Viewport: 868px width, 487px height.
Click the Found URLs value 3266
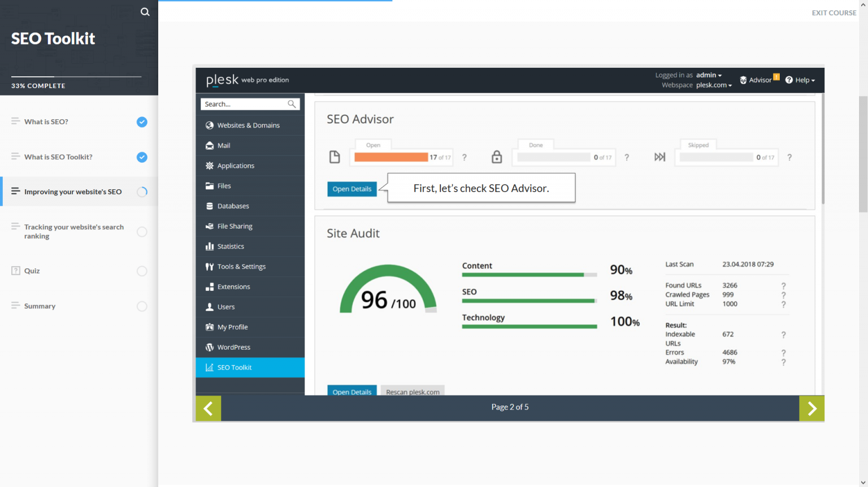point(730,286)
